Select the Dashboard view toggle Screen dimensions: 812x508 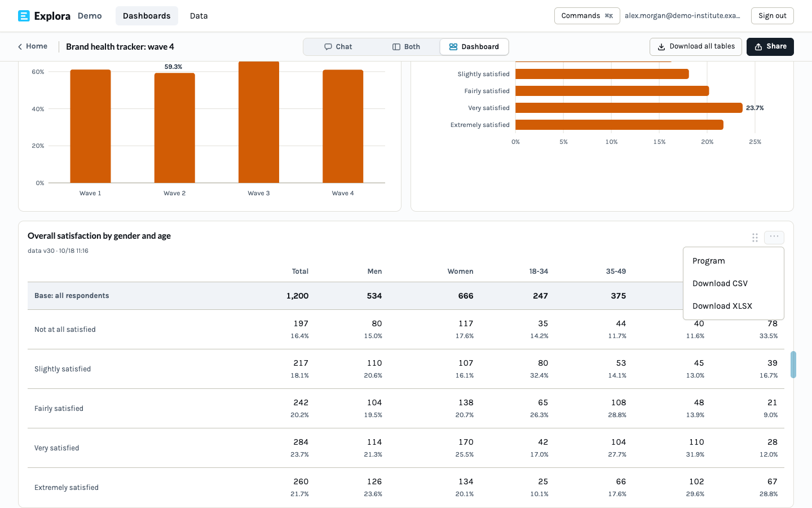(474, 47)
